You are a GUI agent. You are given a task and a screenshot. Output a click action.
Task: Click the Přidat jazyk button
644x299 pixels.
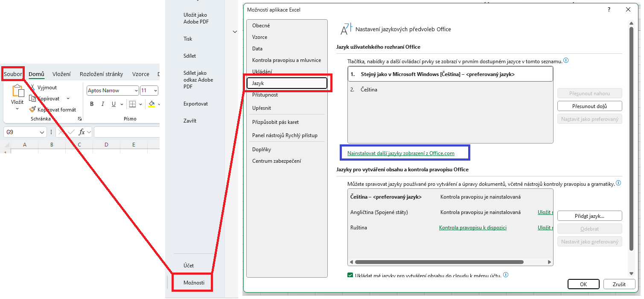tap(589, 216)
